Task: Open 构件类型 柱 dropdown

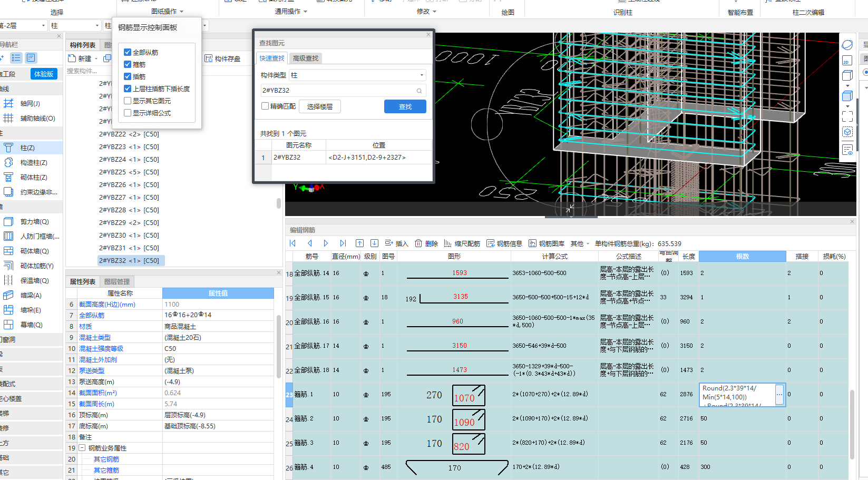Action: pyautogui.click(x=357, y=75)
